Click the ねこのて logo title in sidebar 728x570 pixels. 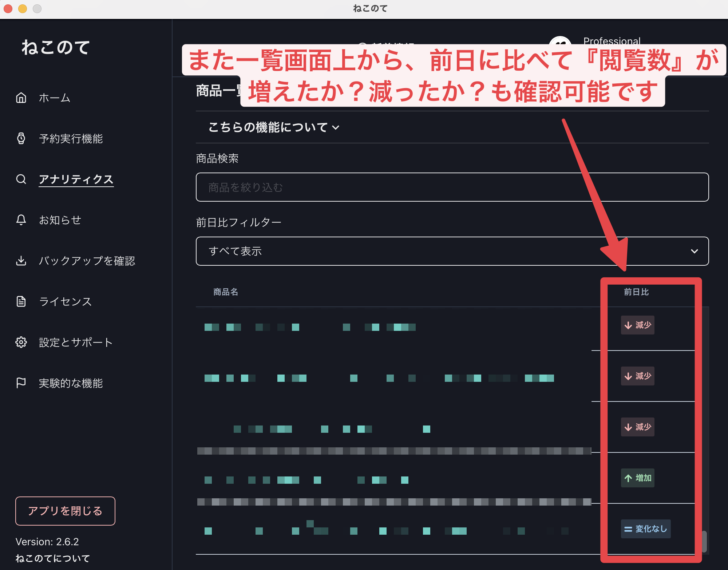coord(55,47)
